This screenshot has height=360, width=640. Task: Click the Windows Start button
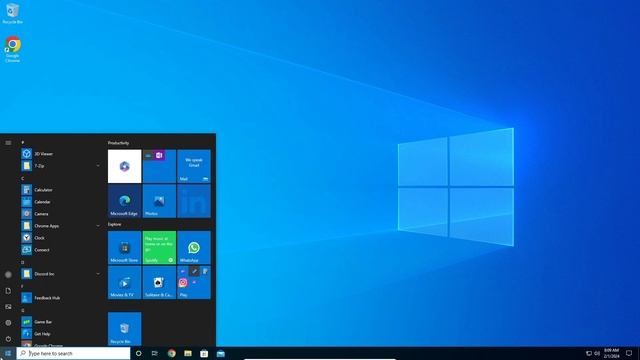tap(8, 353)
